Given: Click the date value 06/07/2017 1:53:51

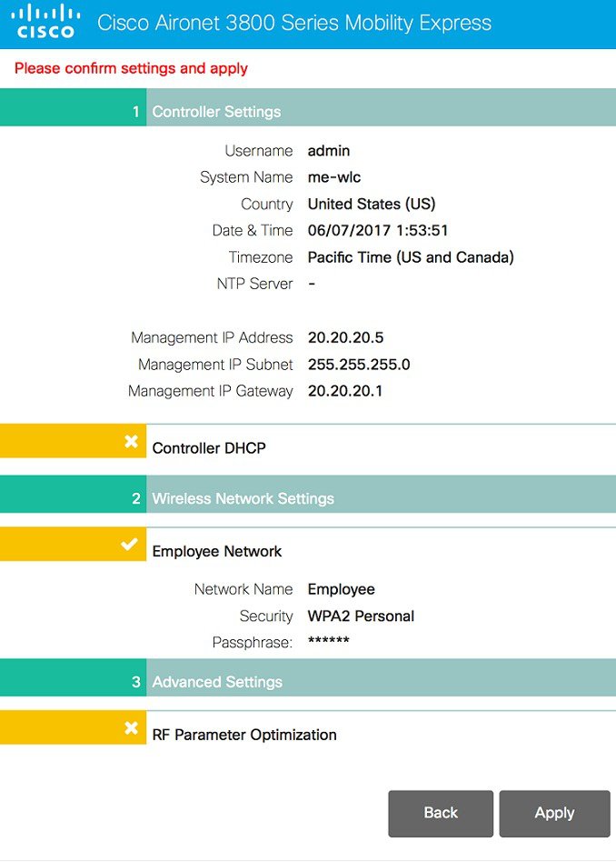Looking at the screenshot, I should [378, 230].
